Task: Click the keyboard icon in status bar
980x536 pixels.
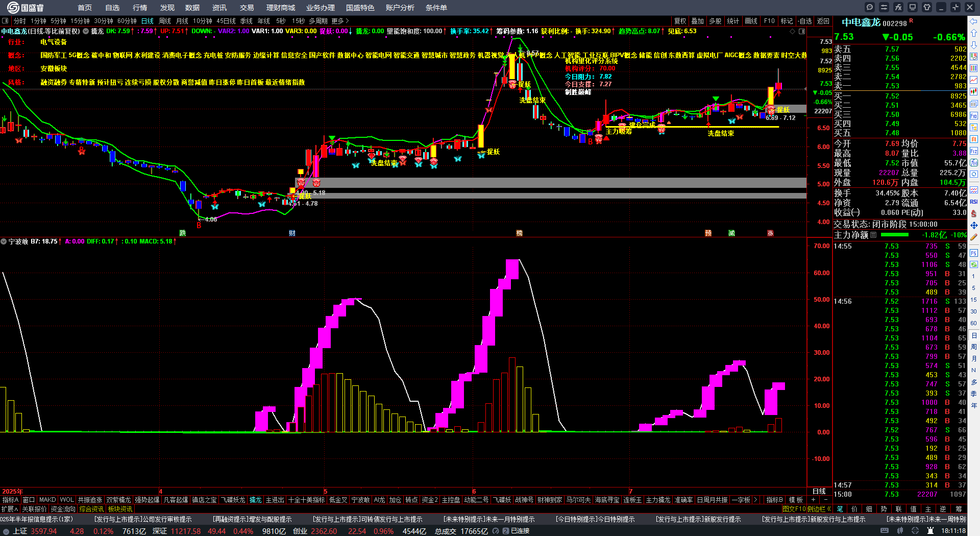Action: point(885,531)
